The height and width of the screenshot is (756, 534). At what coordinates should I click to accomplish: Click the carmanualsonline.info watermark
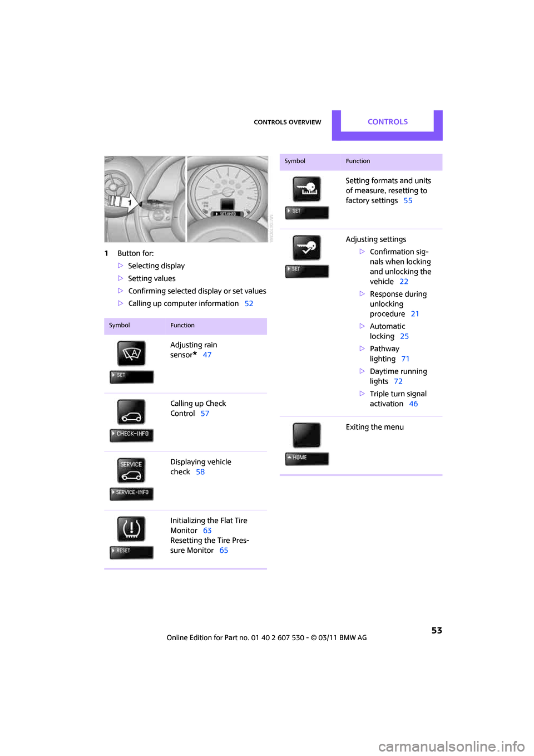pos(451,746)
